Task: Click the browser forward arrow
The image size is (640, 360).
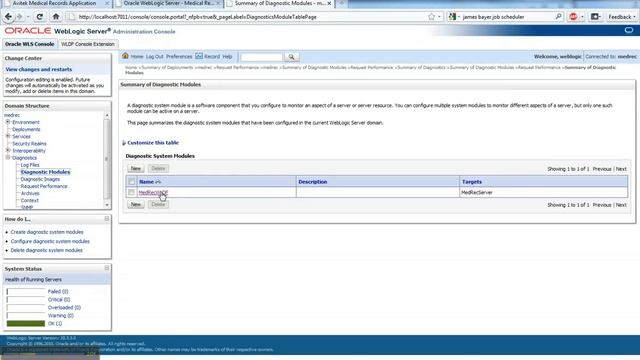Action: tap(19, 17)
